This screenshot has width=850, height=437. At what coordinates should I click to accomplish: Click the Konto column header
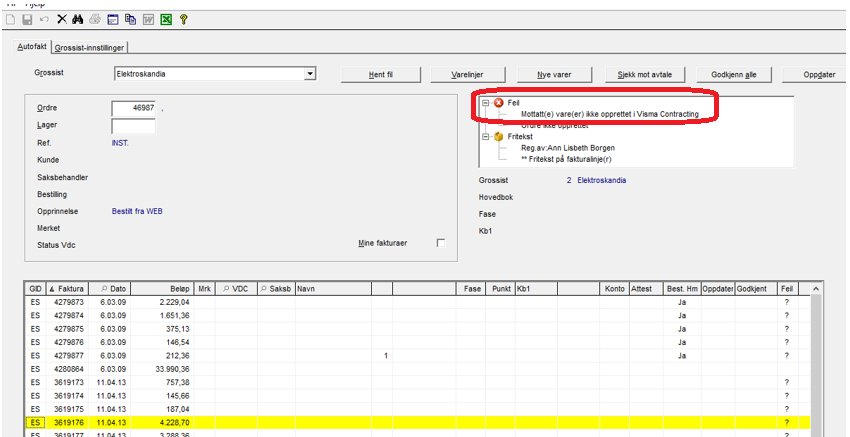(x=615, y=289)
